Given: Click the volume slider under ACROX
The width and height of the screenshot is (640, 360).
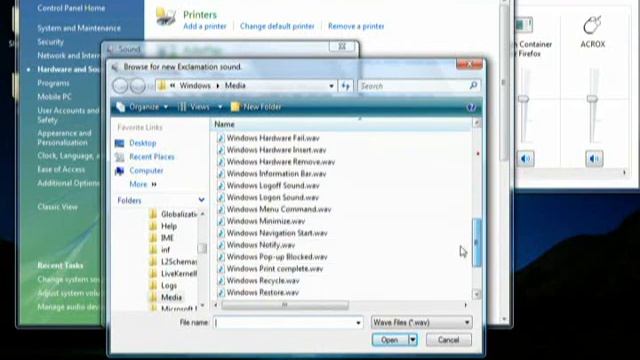Looking at the screenshot, I should click(592, 99).
